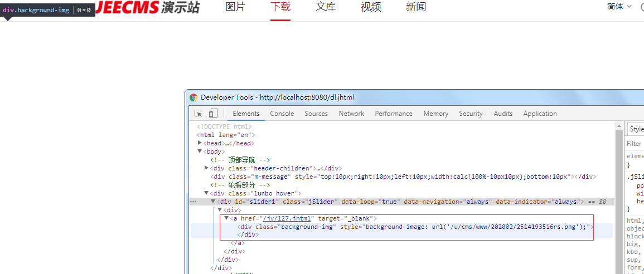Switch to the Memory tab
This screenshot has height=274, width=644.
pos(436,114)
